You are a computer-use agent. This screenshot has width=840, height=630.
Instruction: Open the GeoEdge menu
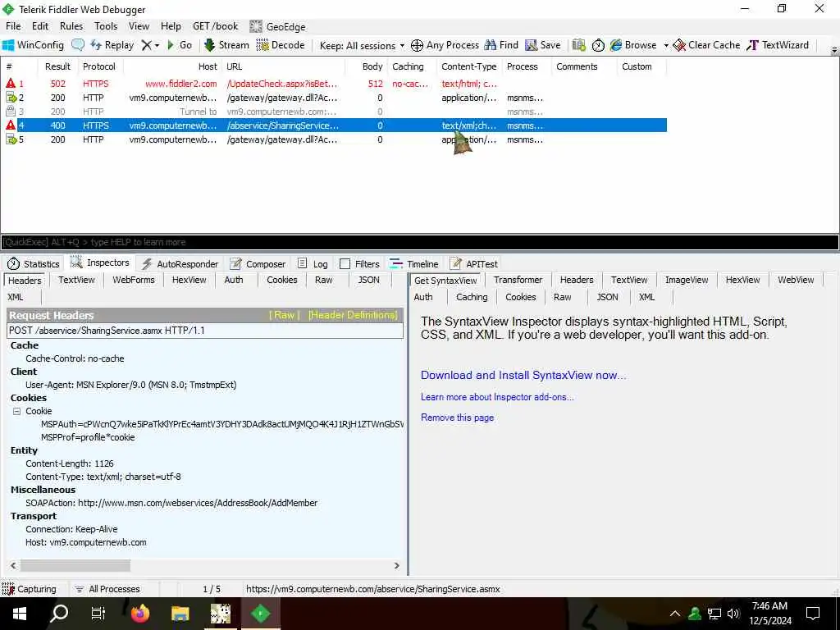click(277, 26)
